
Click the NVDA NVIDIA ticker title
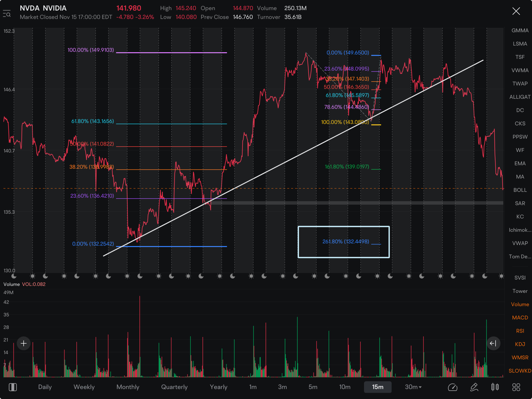click(43, 8)
